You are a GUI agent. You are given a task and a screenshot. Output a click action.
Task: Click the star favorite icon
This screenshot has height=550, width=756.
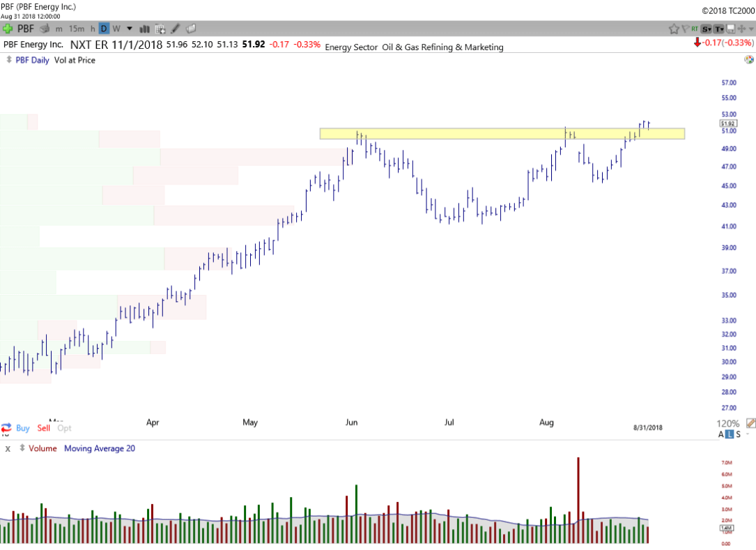pos(674,29)
